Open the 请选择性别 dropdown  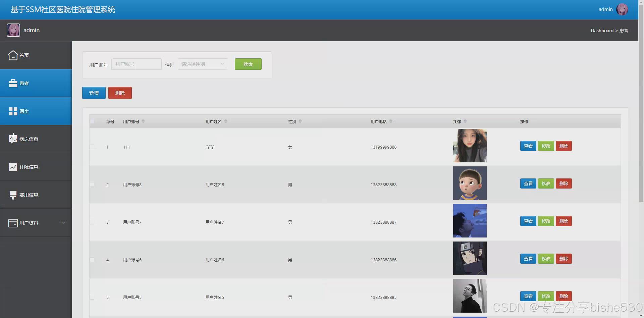click(x=203, y=64)
